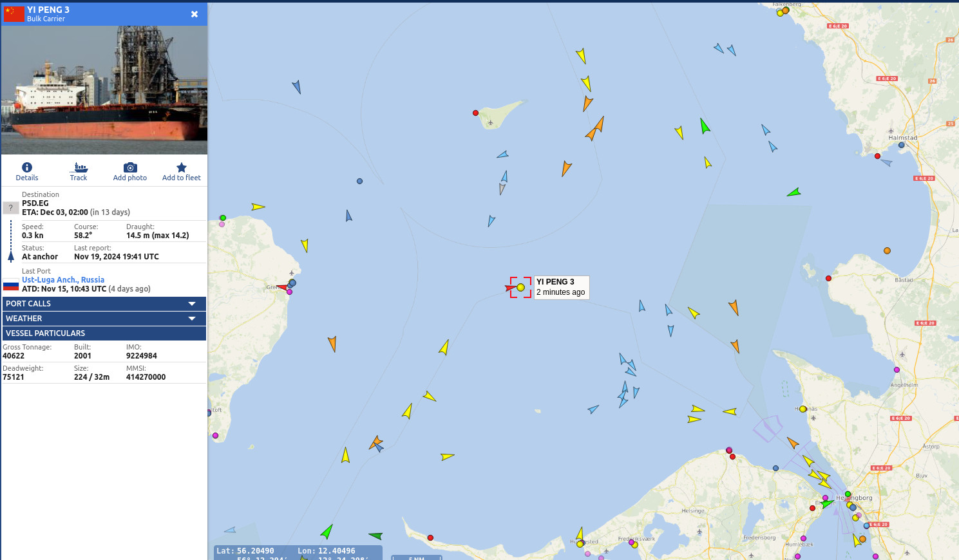Select the YI PENG 3 yellow marker
This screenshot has height=560, width=959.
point(520,287)
